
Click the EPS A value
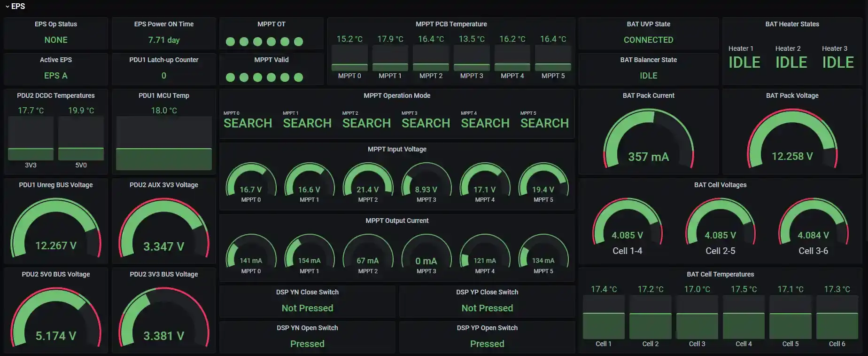(56, 76)
